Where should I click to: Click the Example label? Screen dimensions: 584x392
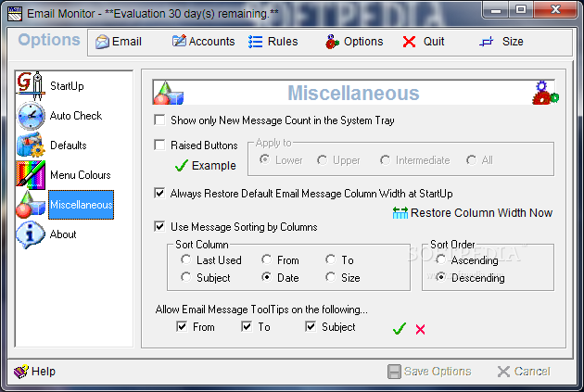click(214, 166)
